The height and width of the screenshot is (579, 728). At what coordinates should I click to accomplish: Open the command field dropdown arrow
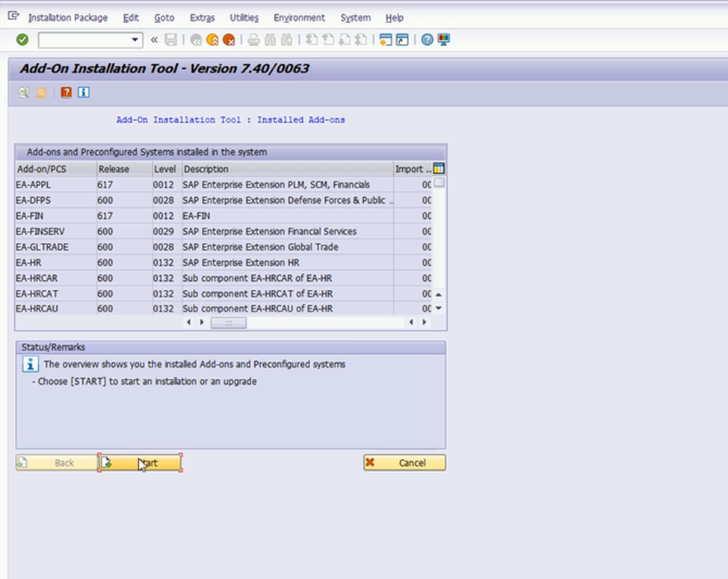point(135,40)
